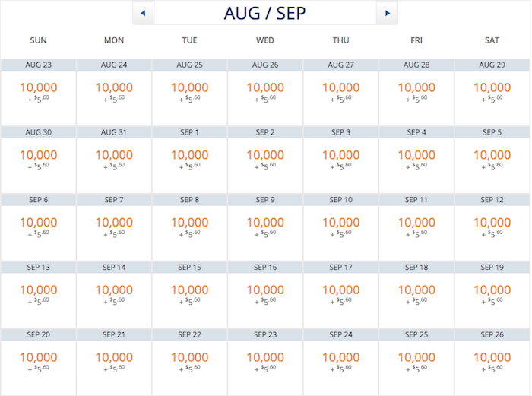
Task: Select SEP 22 award fare
Action: click(190, 362)
